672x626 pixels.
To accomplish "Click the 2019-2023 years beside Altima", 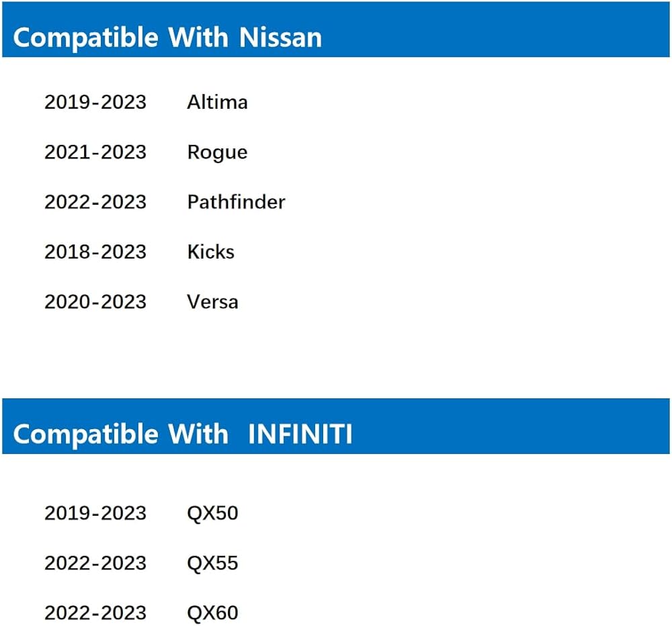I will (95, 102).
